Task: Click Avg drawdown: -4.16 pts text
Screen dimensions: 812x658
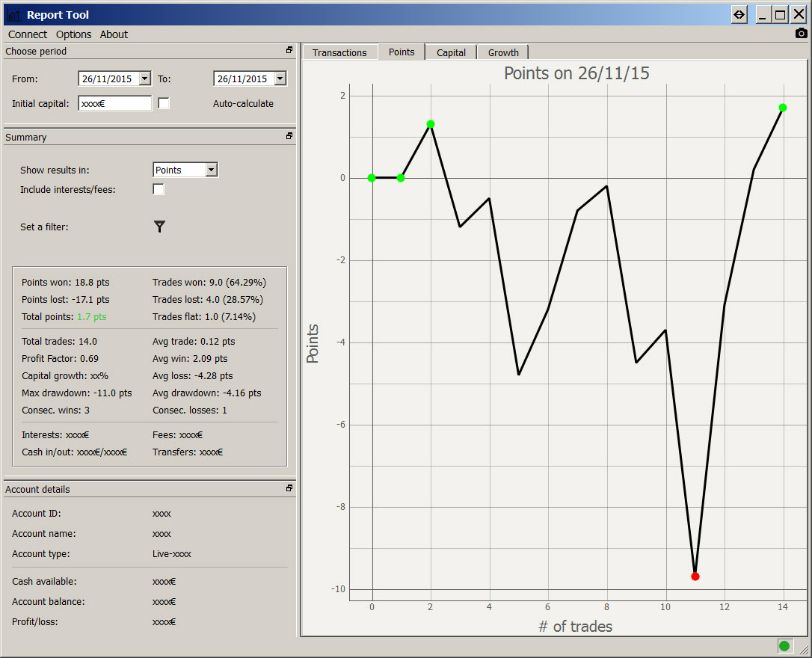Action: [206, 393]
